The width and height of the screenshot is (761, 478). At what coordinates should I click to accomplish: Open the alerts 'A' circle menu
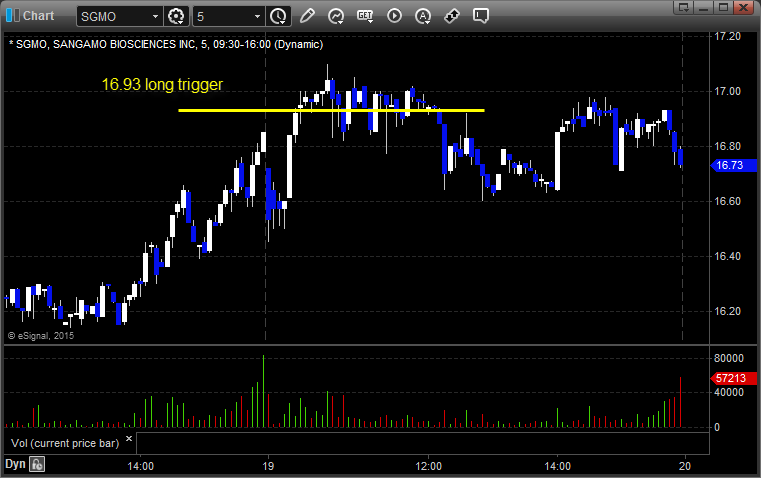pyautogui.click(x=423, y=16)
